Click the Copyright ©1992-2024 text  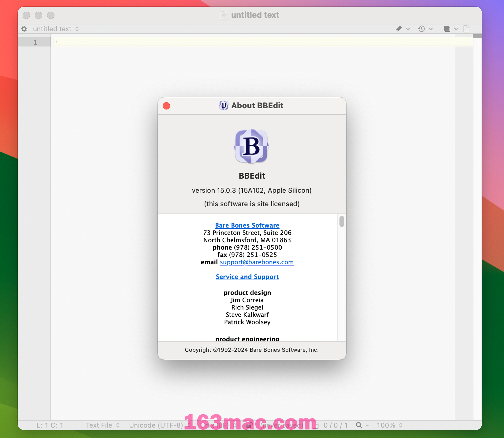click(252, 350)
